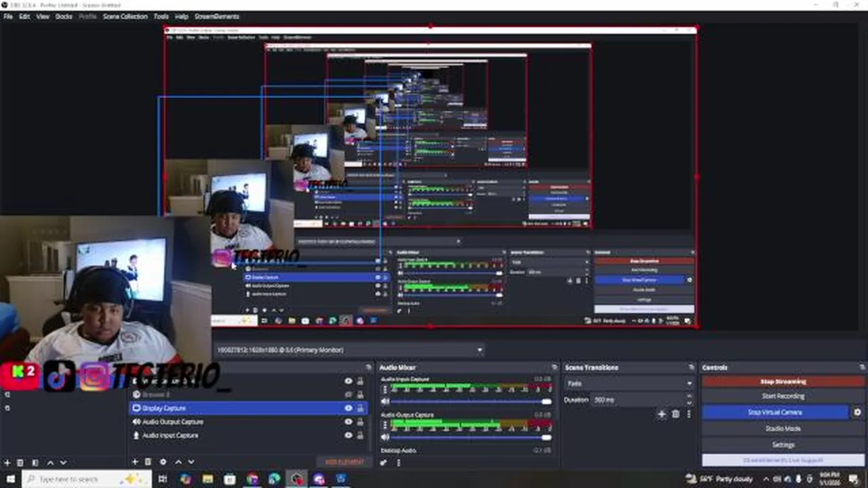Hide the Audio Input Capture source eye
This screenshot has height=488, width=868.
click(349, 435)
